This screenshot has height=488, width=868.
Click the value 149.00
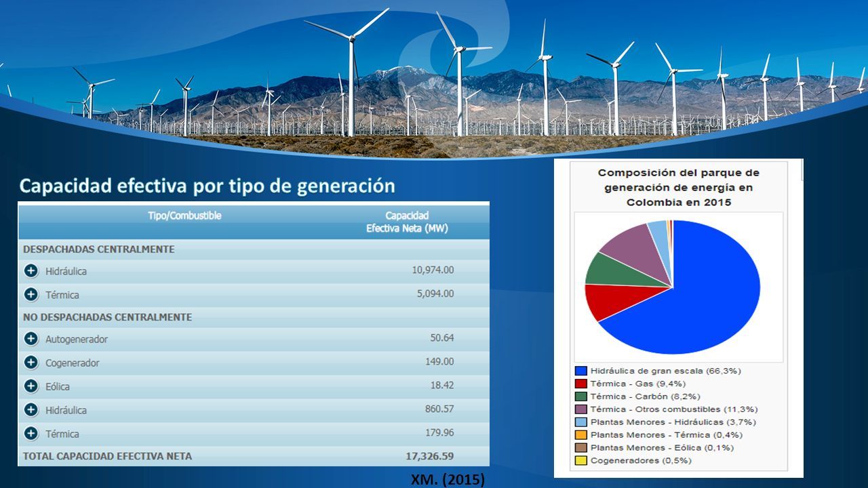[439, 361]
